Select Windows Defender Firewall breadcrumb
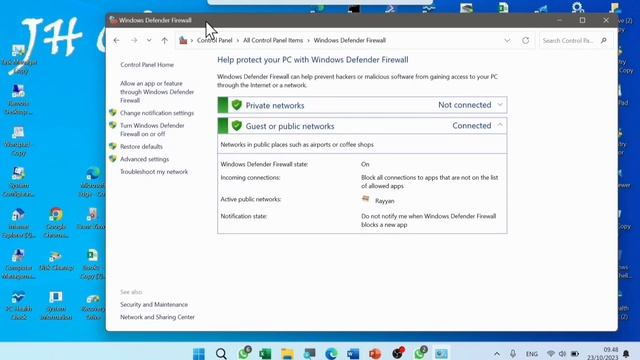The image size is (640, 360). pyautogui.click(x=349, y=40)
